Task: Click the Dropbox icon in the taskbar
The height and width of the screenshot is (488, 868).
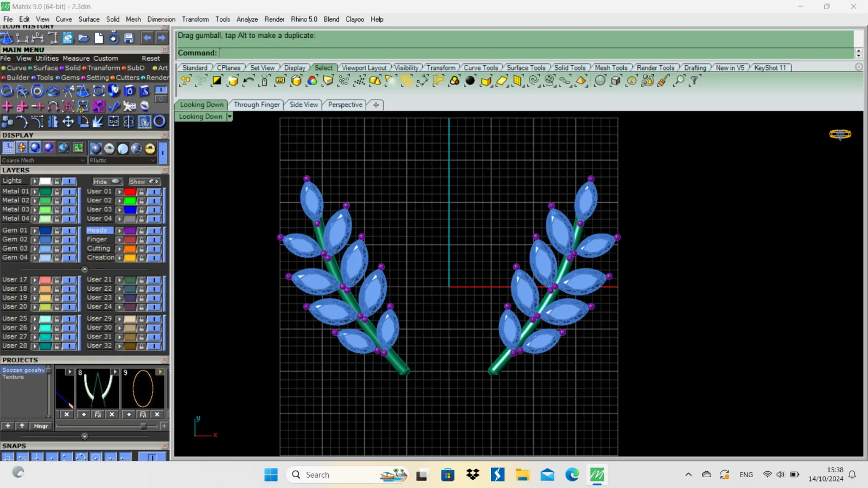Action: coord(473,475)
